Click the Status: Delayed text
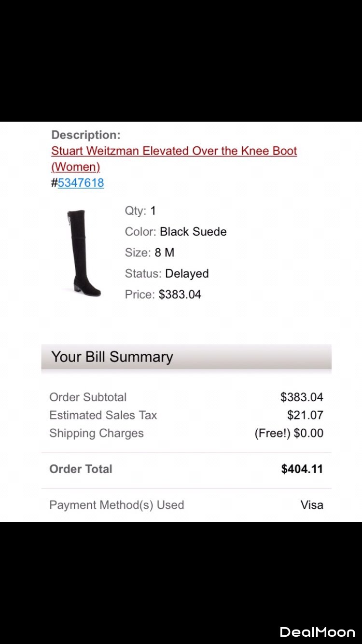Image resolution: width=362 pixels, height=644 pixels. tap(167, 274)
